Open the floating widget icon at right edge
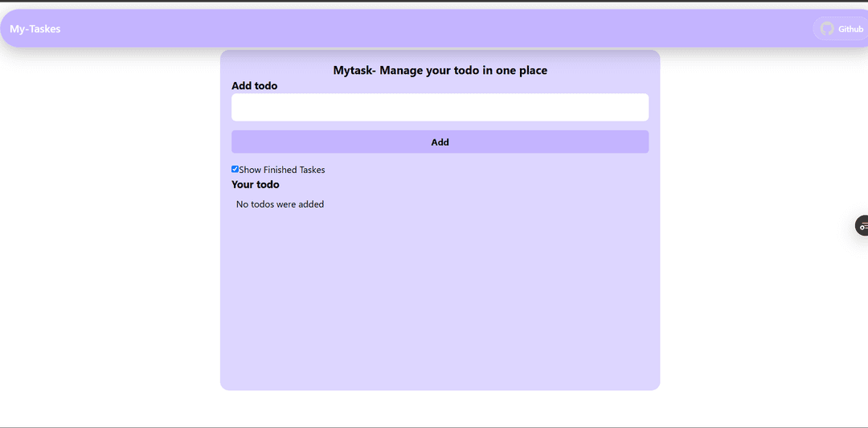This screenshot has height=428, width=868. [x=862, y=225]
